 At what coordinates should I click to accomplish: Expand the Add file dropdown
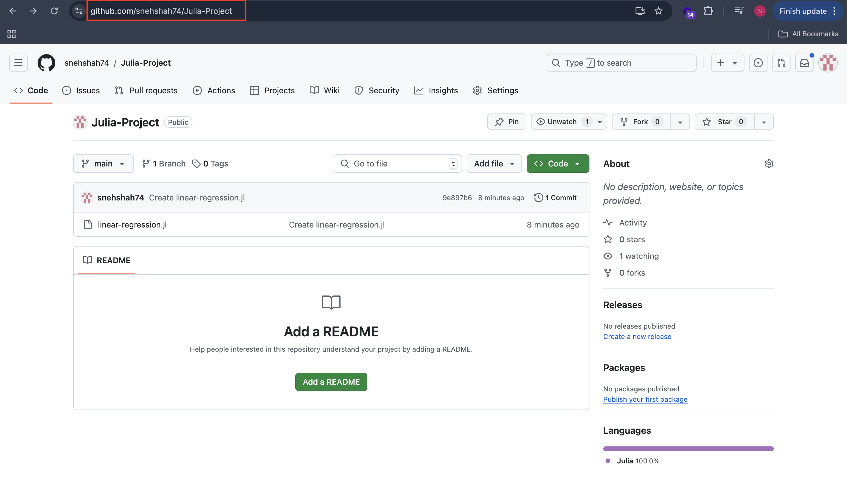pos(494,164)
